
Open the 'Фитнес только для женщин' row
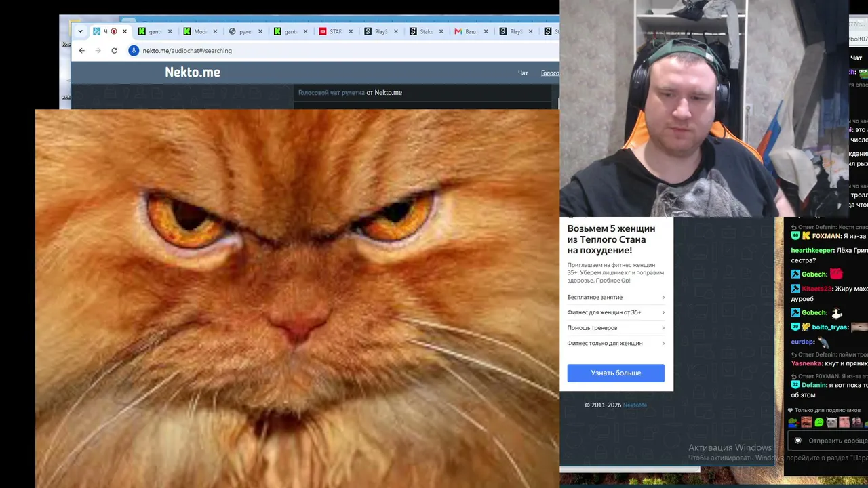[x=616, y=343]
